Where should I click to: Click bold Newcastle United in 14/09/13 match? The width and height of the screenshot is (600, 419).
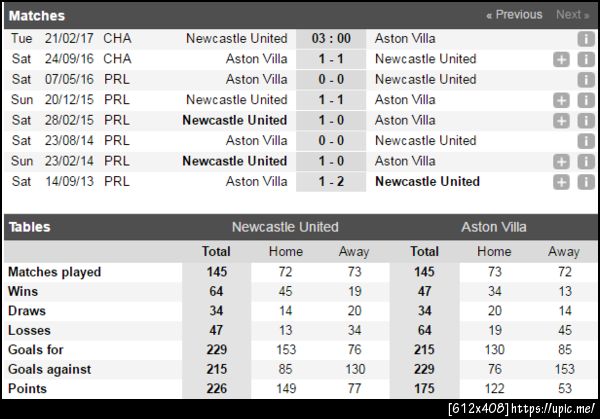pos(427,182)
